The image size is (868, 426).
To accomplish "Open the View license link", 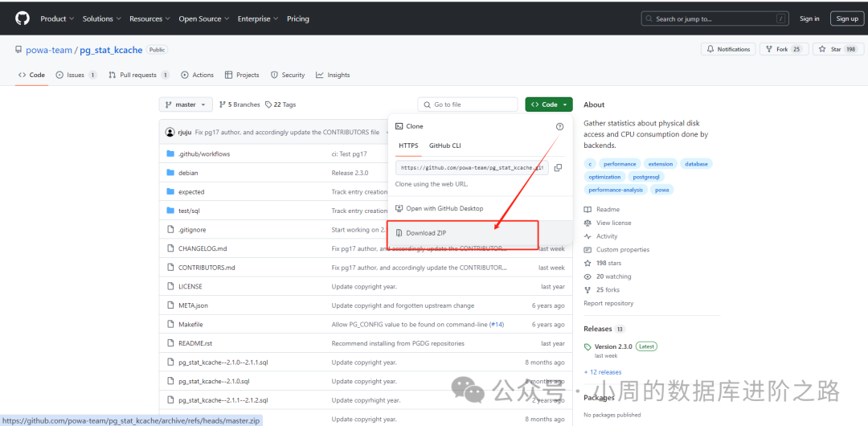I will 608,223.
